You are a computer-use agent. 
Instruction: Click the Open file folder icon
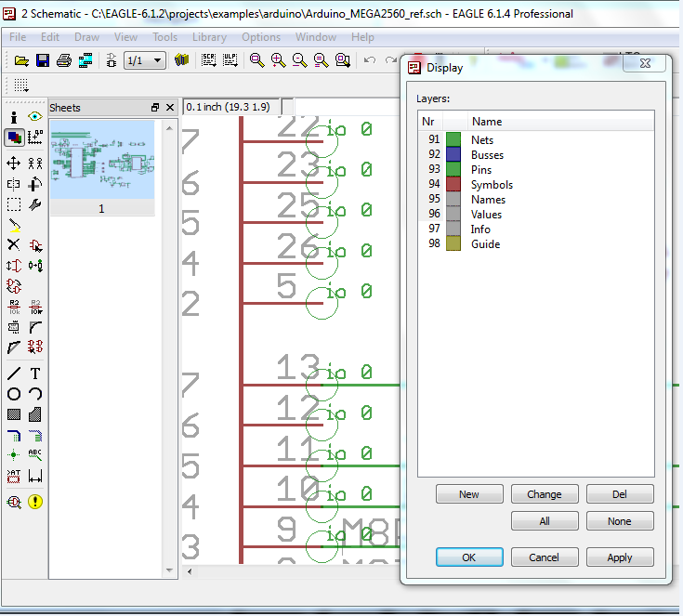coord(21,60)
